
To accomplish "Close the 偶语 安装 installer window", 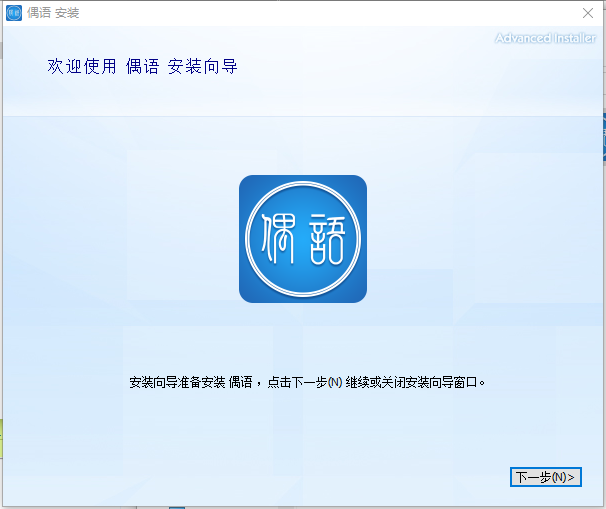I will pyautogui.click(x=588, y=13).
